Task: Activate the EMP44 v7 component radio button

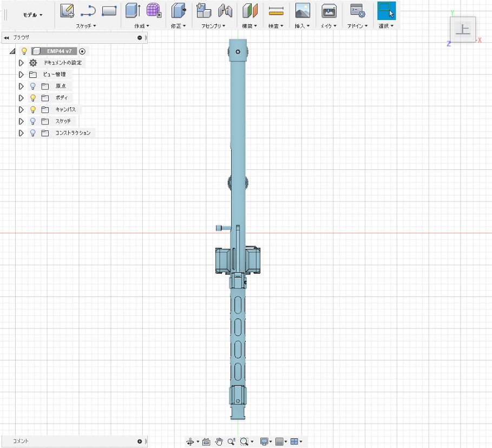Action: pyautogui.click(x=82, y=51)
